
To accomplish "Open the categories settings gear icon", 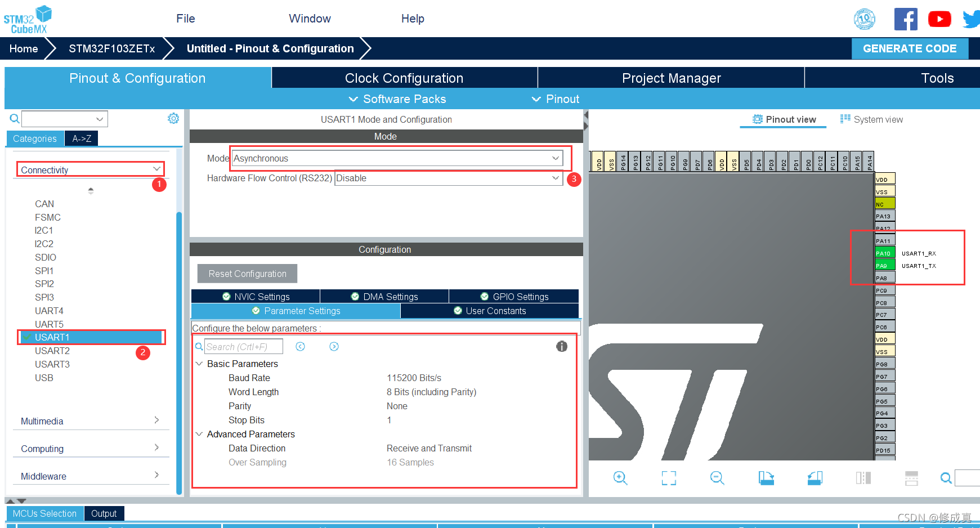I will click(x=173, y=118).
